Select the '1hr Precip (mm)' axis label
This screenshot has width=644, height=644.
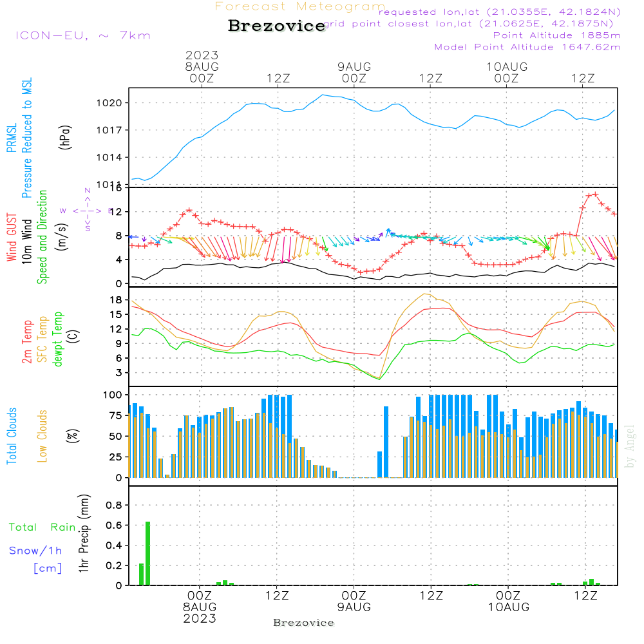(84, 533)
